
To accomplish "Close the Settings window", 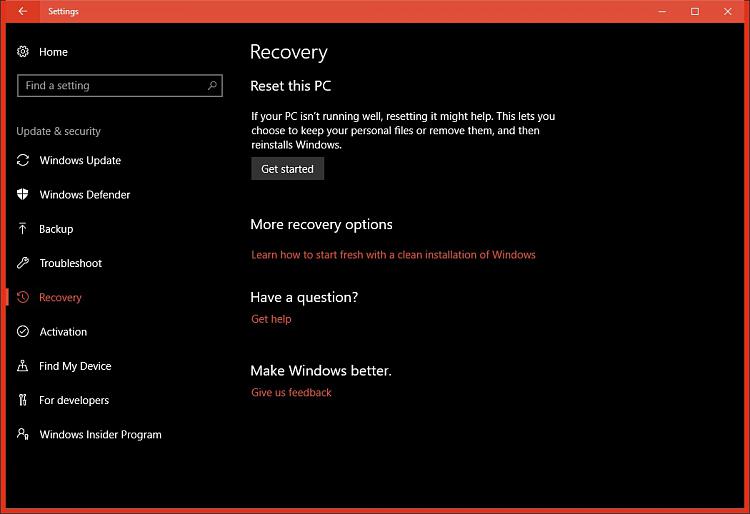I will 728,11.
